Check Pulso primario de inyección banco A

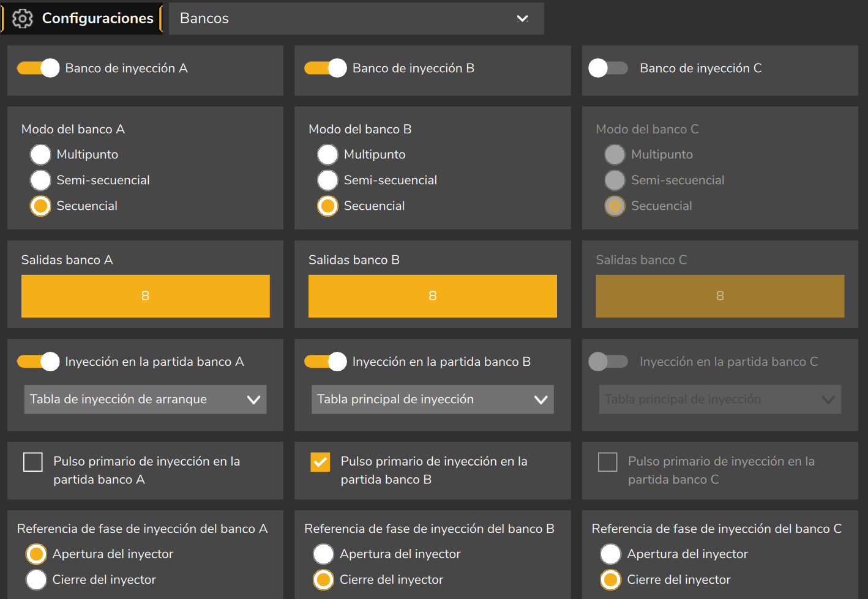click(x=32, y=462)
